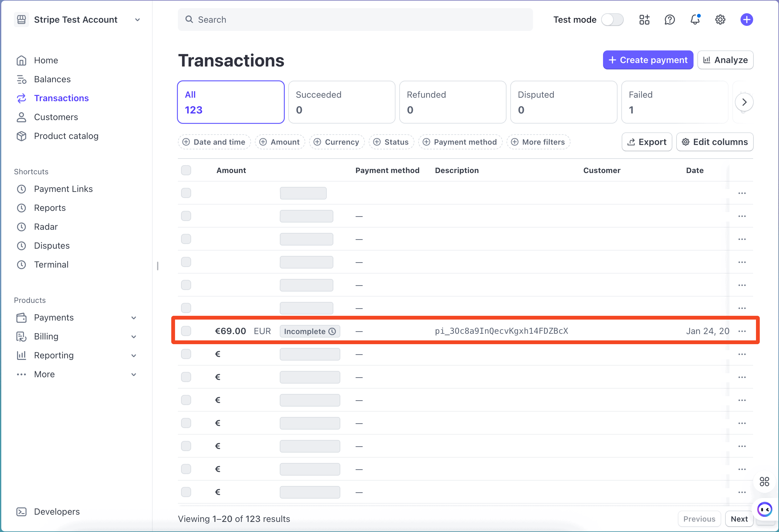Open the help question mark icon
This screenshot has width=779, height=532.
click(669, 20)
